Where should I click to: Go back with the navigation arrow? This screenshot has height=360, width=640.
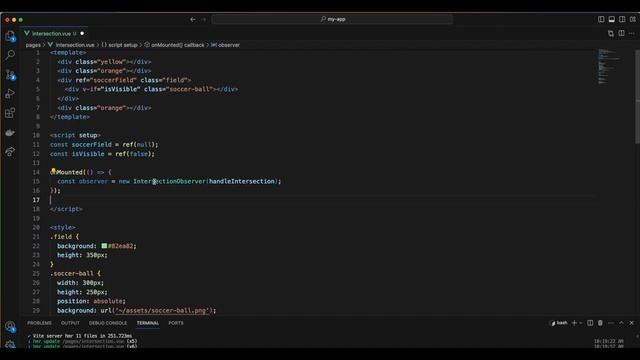pyautogui.click(x=193, y=19)
